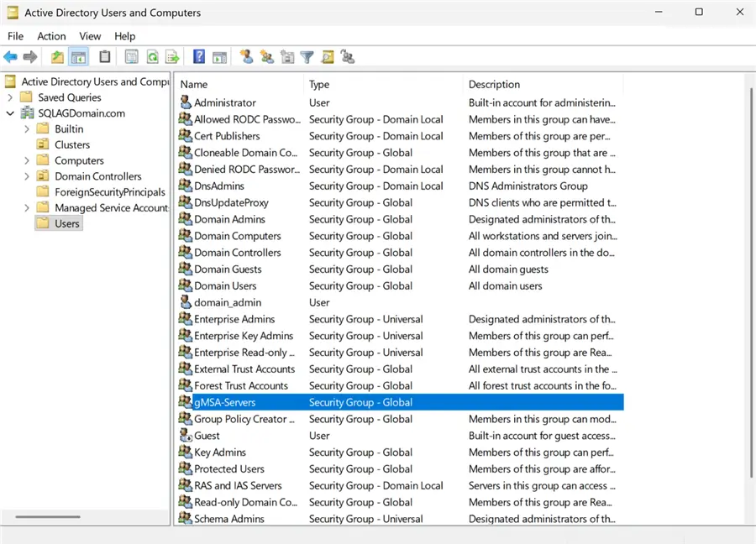Click the DnsAdmins group icon
The height and width of the screenshot is (544, 756).
coord(185,186)
